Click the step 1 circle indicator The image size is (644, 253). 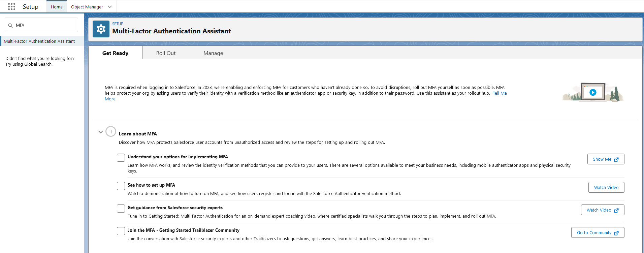point(111,132)
